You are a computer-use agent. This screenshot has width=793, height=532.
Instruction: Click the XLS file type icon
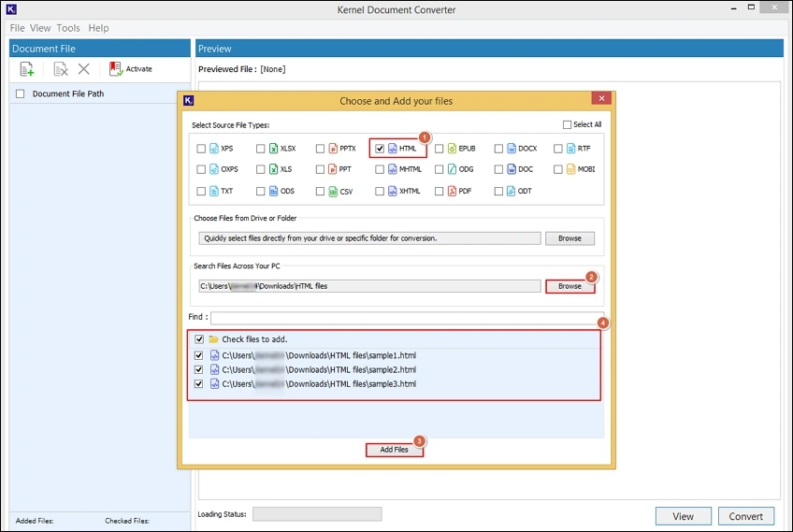[274, 169]
